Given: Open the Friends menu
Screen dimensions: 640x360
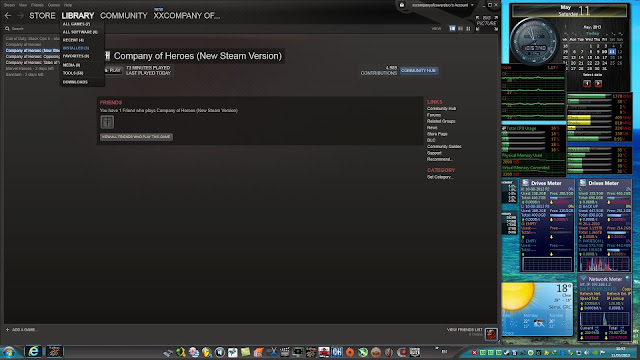Looking at the screenshot, I should point(37,5).
